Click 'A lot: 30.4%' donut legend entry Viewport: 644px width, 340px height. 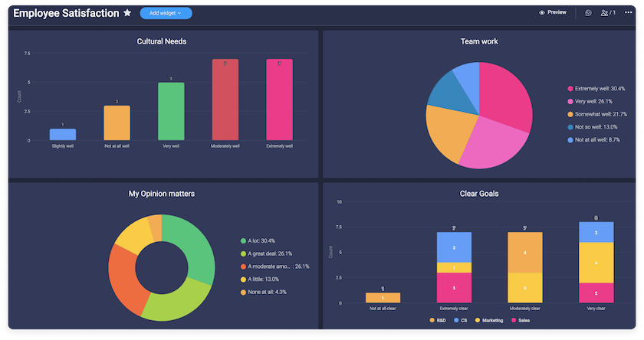click(x=265, y=240)
